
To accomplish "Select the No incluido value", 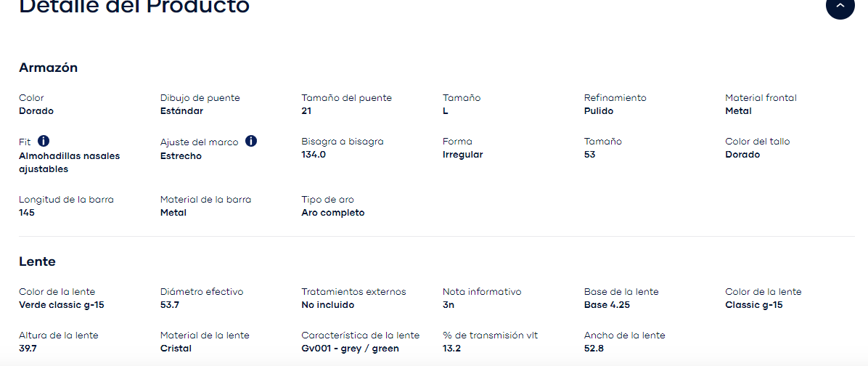I will (327, 305).
